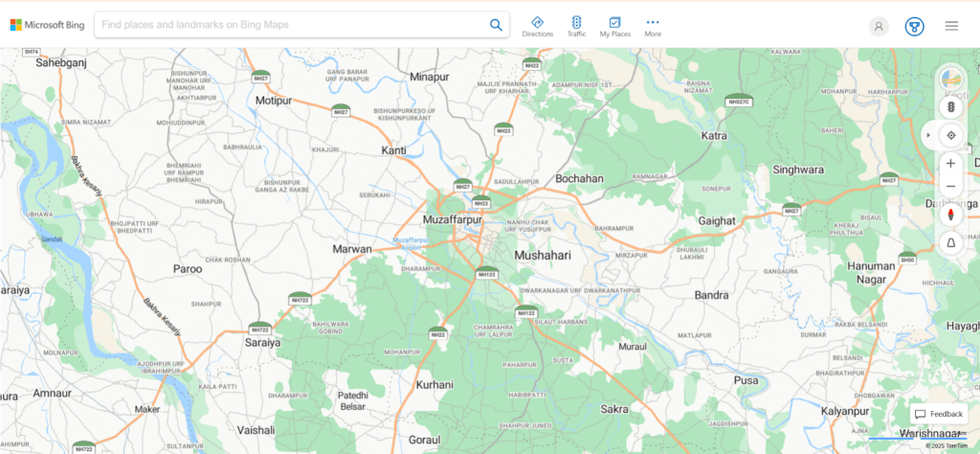Open the More options menu
Viewport: 980px width, 454px height.
[x=653, y=27]
